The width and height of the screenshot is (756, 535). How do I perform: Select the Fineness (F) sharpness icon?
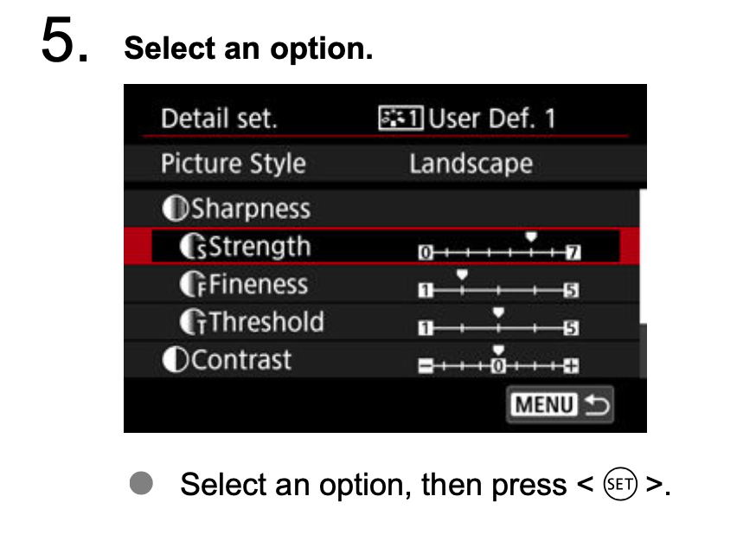coord(192,284)
